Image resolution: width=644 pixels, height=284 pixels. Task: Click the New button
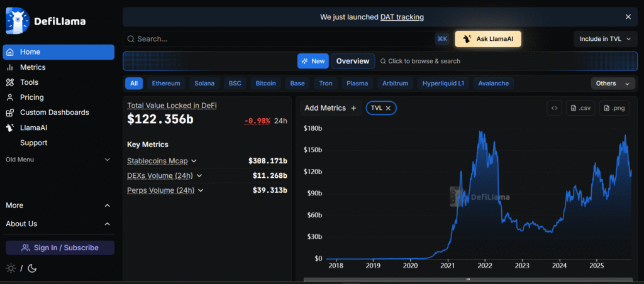point(313,61)
